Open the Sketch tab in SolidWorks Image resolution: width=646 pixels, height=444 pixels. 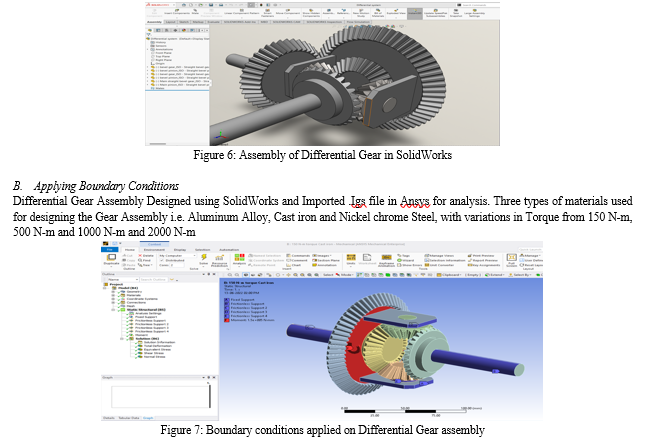click(x=186, y=22)
